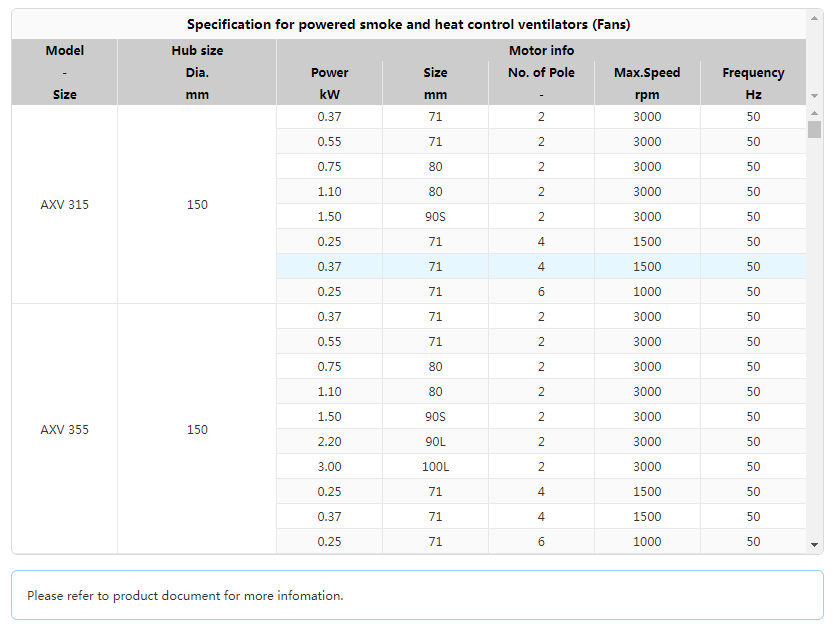Viewport: 834px width, 631px height.
Task: Select the 2.20 kW power cell
Action: point(329,442)
